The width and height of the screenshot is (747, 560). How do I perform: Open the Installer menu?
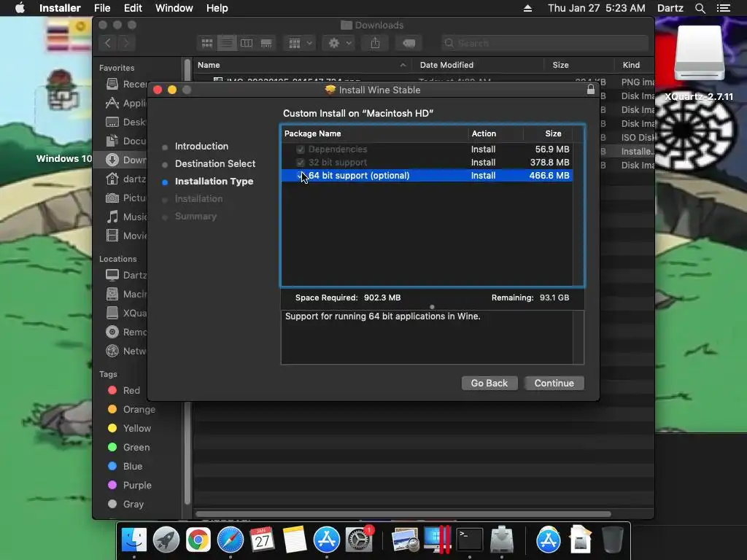coord(60,8)
